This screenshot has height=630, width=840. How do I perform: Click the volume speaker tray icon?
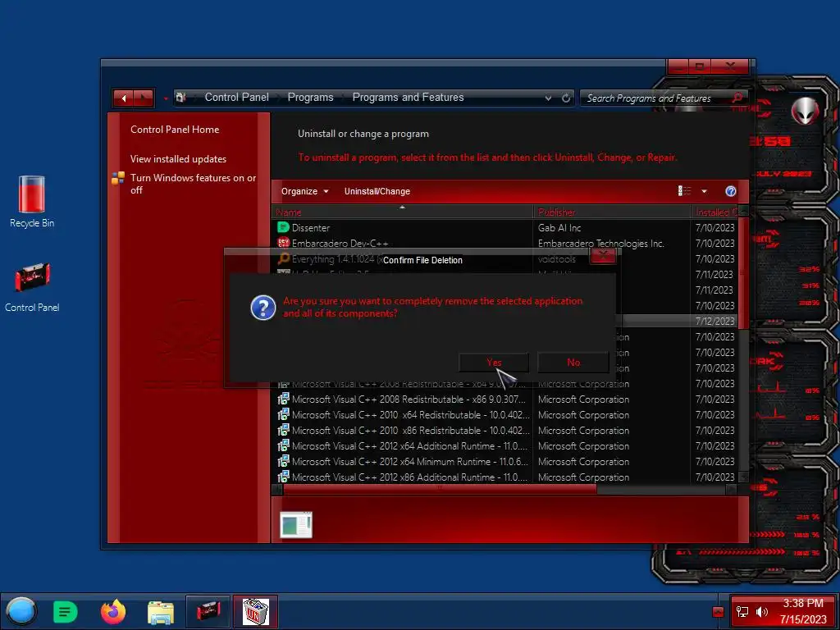pos(761,611)
